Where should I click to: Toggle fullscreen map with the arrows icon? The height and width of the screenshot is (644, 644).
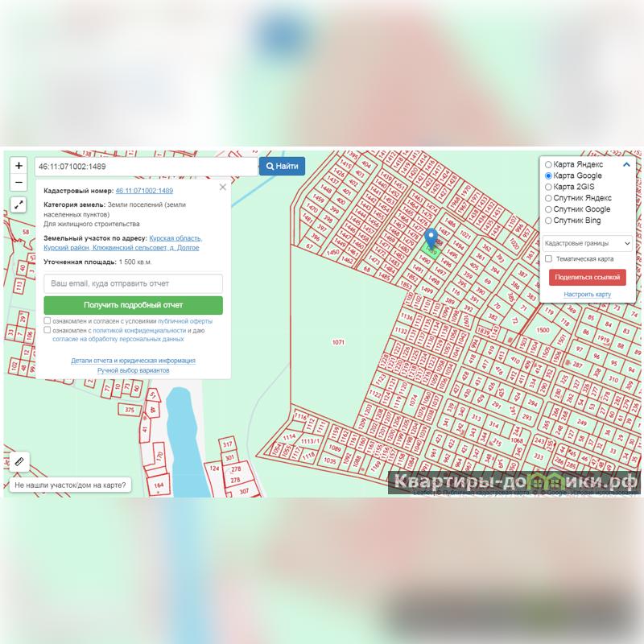[19, 205]
